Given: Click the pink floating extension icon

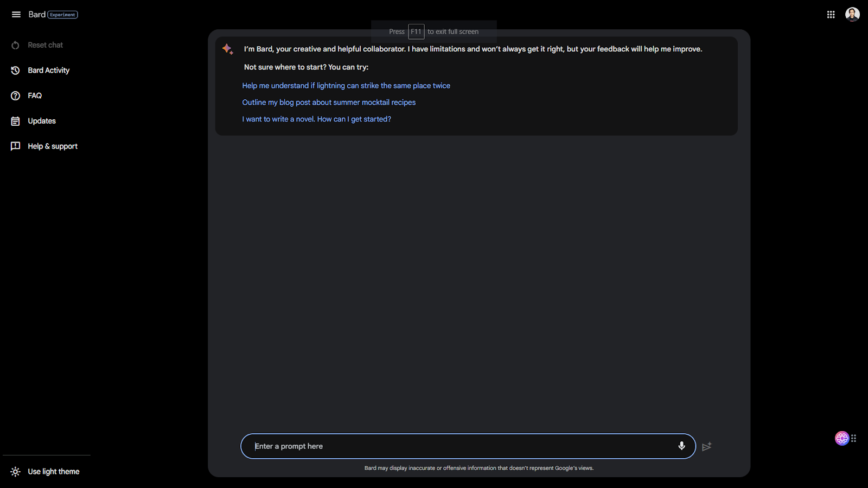Looking at the screenshot, I should tap(841, 438).
